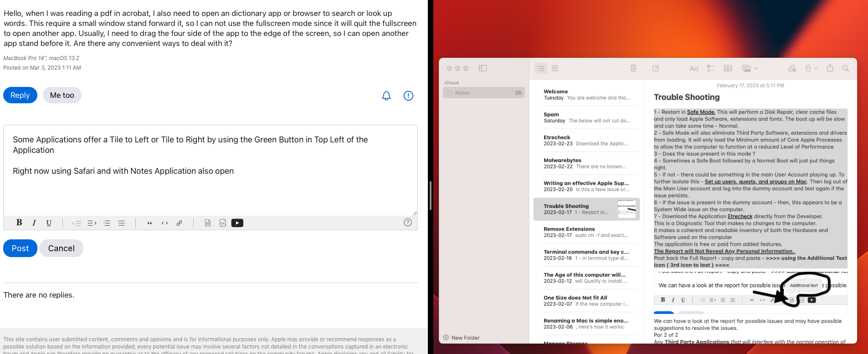This screenshot has width=868, height=354.
Task: Open the Etrecheck note in the list
Action: tap(587, 140)
